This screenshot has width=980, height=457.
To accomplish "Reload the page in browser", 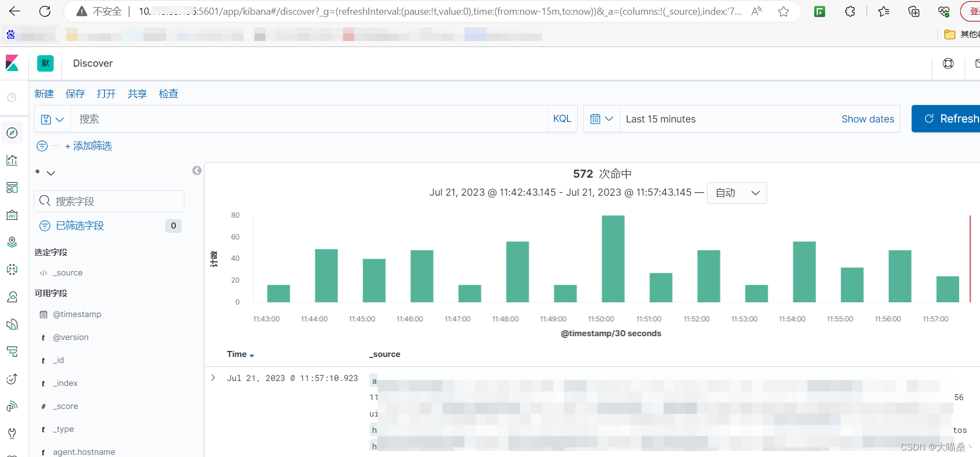I will tap(45, 11).
